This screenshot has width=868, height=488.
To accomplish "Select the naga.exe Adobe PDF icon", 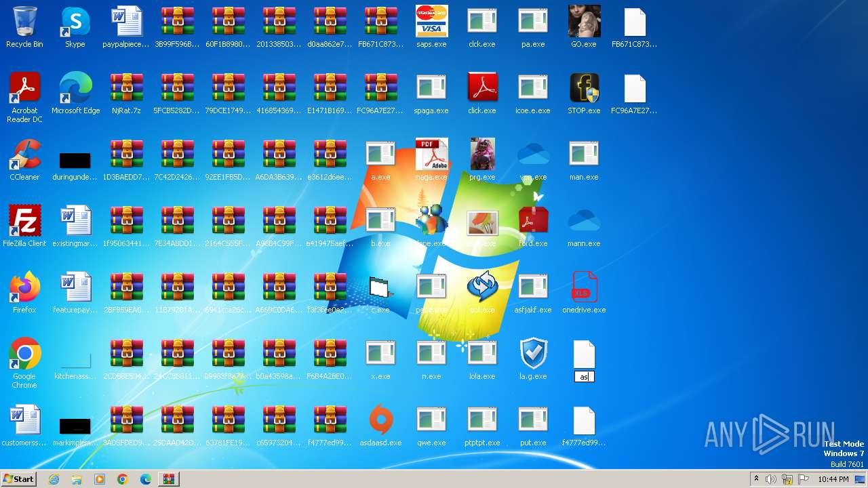I will pos(431,160).
